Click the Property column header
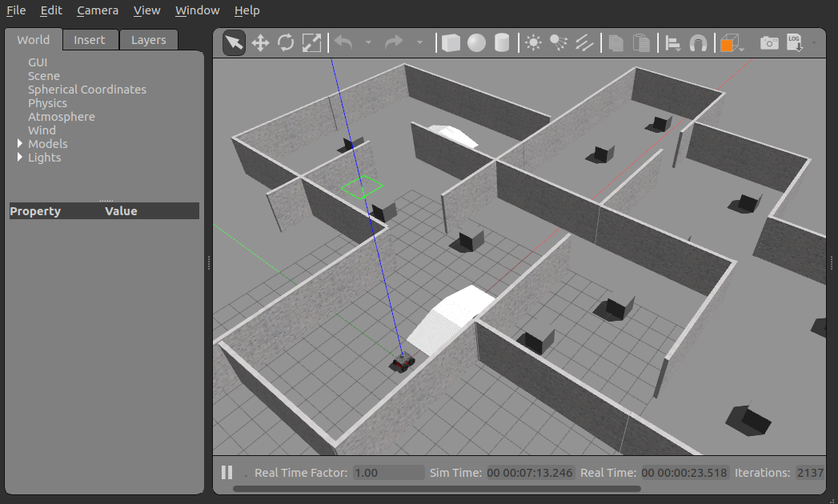The width and height of the screenshot is (838, 504). tap(35, 211)
